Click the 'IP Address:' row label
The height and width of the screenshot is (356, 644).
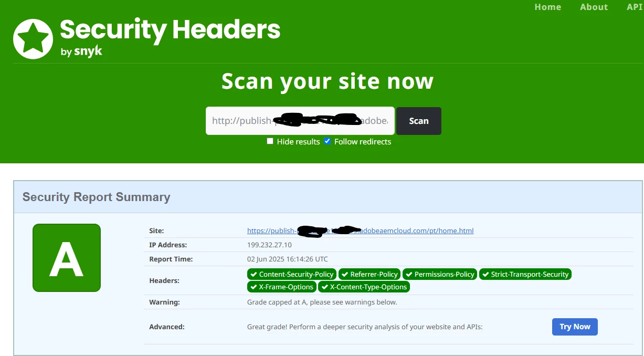(x=168, y=245)
